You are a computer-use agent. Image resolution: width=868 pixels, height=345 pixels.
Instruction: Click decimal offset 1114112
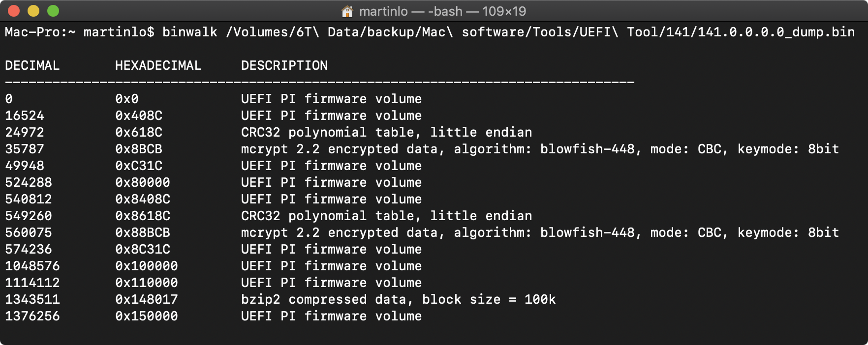coord(32,283)
